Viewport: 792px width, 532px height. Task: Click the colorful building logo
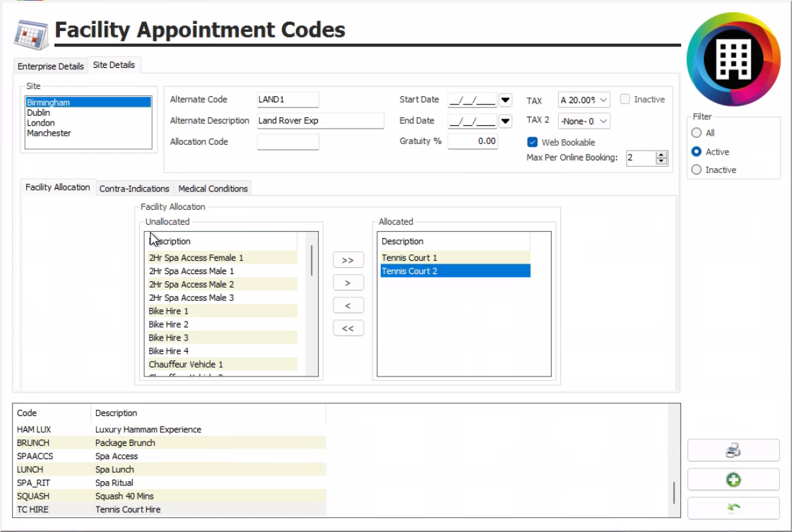[733, 59]
